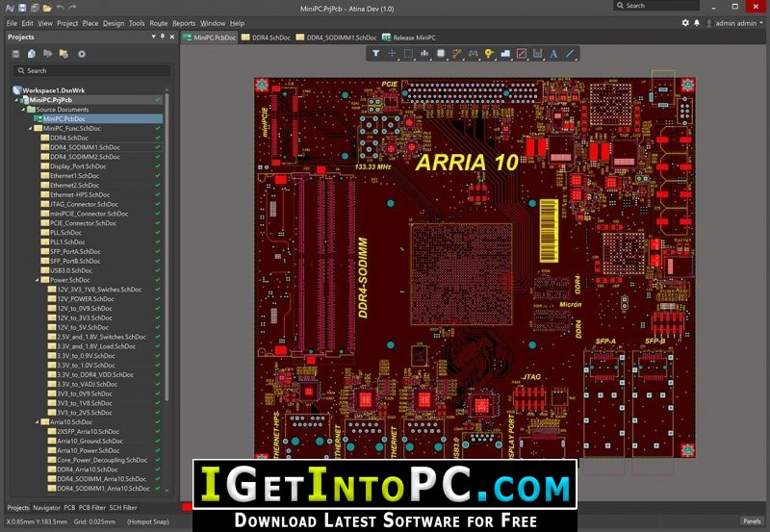Collapse the MiniPC_Func.SchDoc node

click(x=30, y=128)
